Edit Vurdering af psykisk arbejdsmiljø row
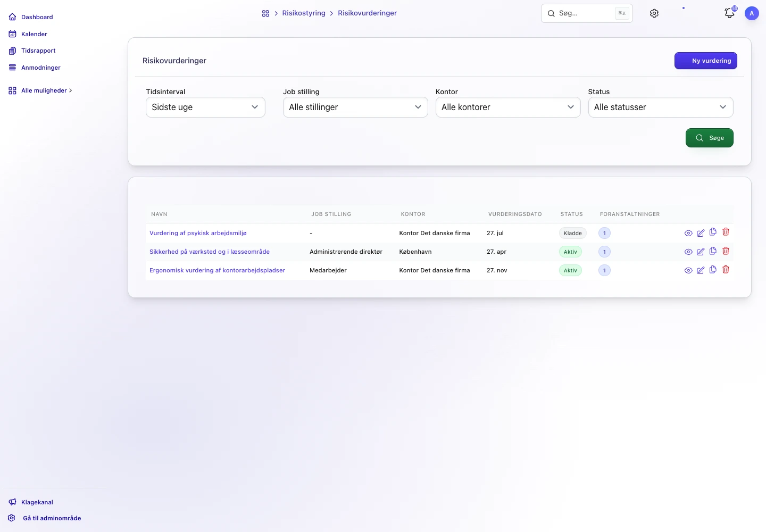Viewport: 766px width, 532px height. click(701, 233)
